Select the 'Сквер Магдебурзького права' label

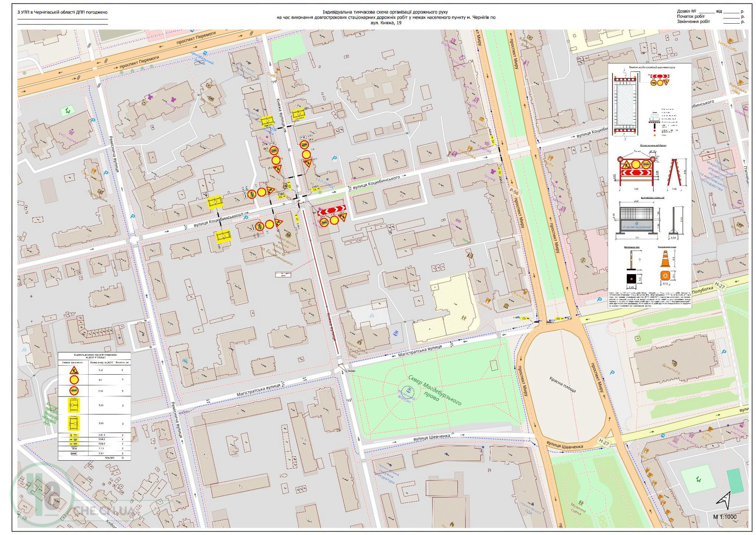(434, 391)
